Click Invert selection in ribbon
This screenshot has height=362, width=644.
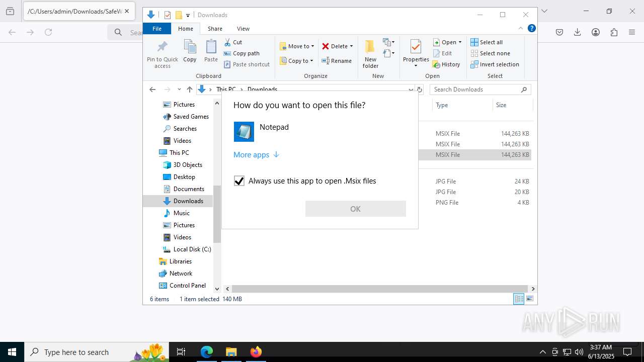pos(495,64)
